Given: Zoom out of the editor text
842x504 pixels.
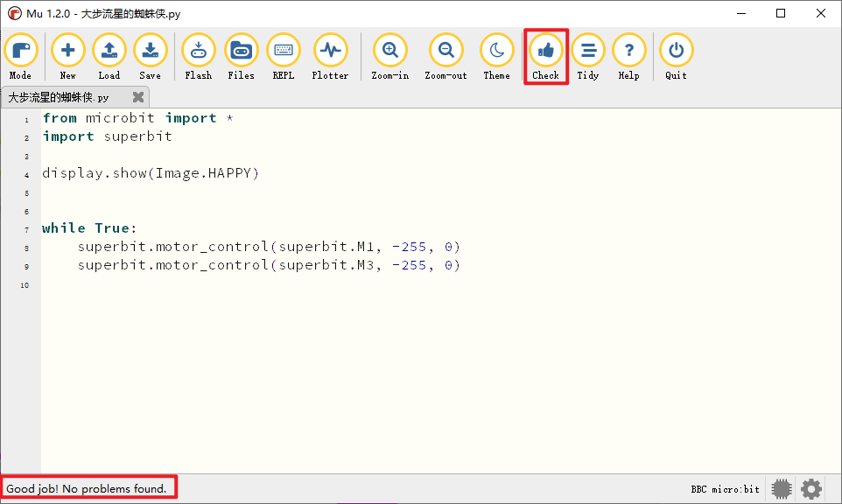Looking at the screenshot, I should [x=446, y=57].
